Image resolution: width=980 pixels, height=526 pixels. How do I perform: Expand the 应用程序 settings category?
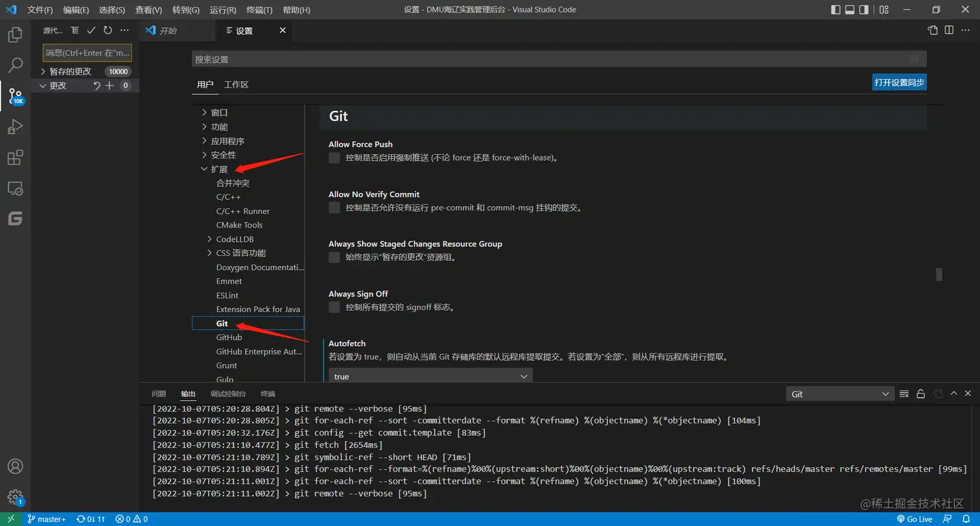(x=205, y=141)
